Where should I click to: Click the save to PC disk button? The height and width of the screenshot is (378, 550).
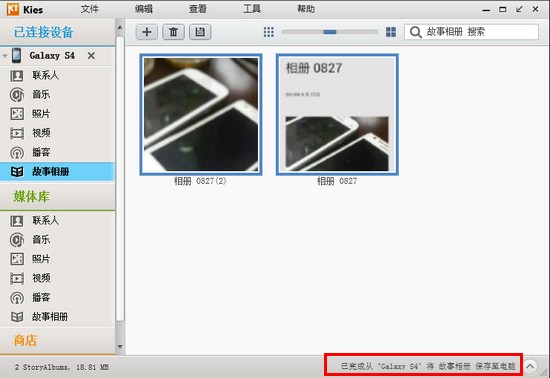[x=200, y=32]
